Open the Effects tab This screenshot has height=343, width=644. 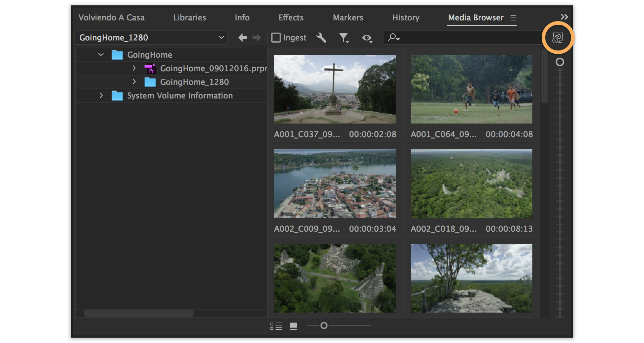(291, 18)
